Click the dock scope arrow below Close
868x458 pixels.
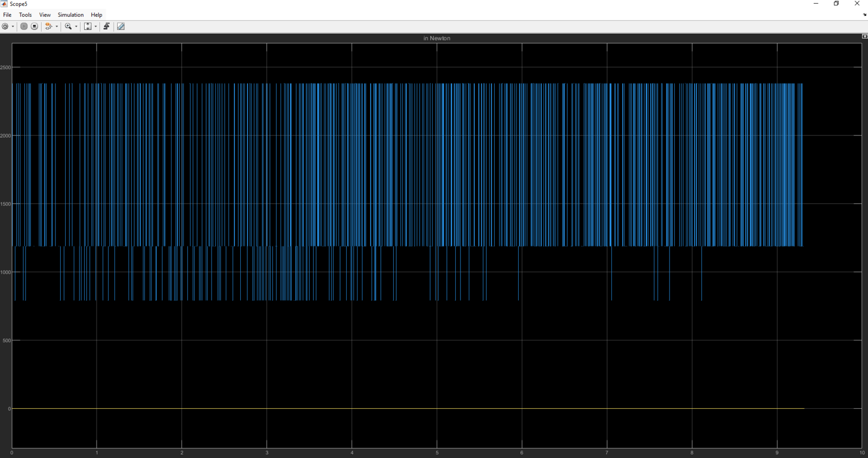[x=865, y=15]
